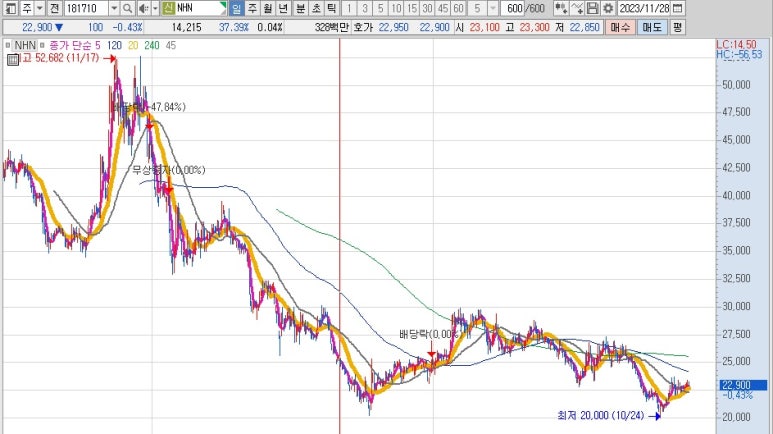Click the 전 (all) button
Viewport: 773px width, 434px height.
tap(55, 8)
